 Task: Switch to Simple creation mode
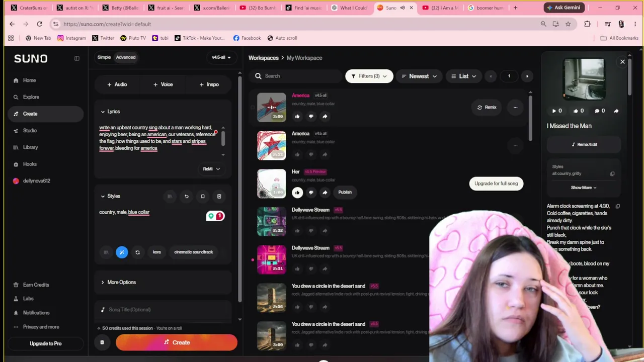(104, 57)
